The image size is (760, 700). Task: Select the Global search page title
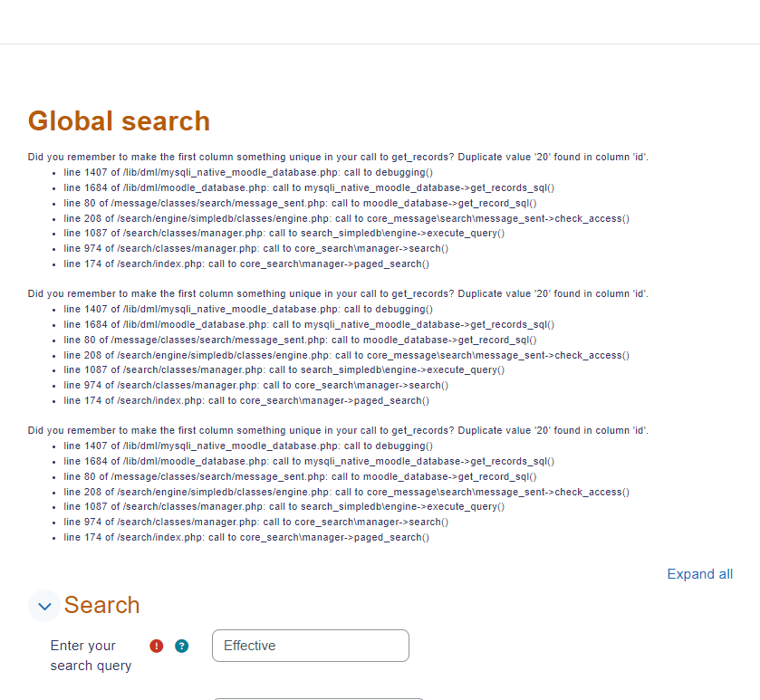119,120
